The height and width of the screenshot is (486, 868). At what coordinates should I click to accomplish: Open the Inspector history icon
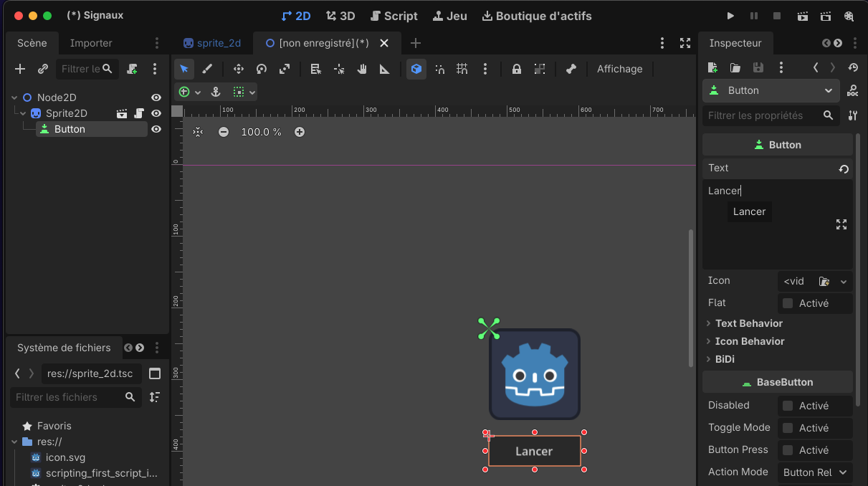click(852, 67)
